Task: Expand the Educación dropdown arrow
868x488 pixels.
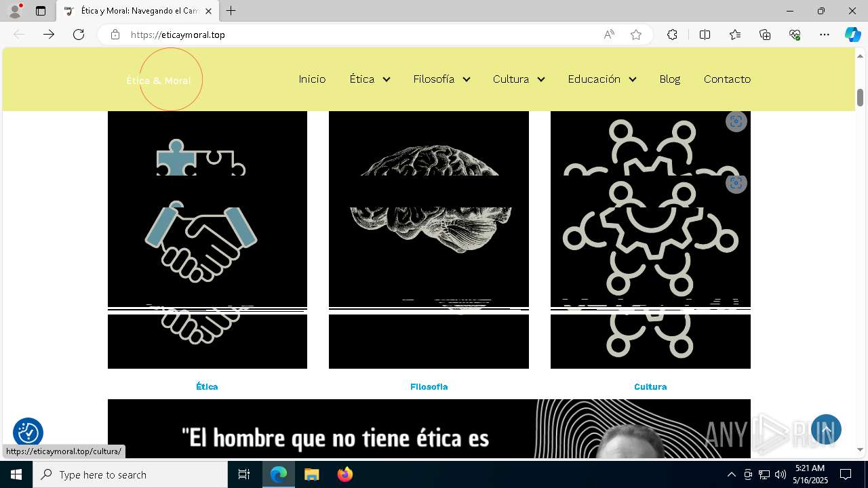Action: [633, 79]
